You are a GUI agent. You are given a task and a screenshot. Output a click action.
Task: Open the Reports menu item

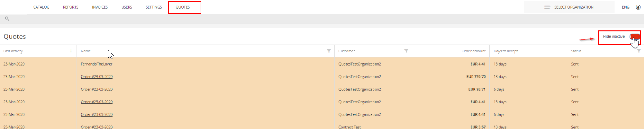pyautogui.click(x=71, y=7)
